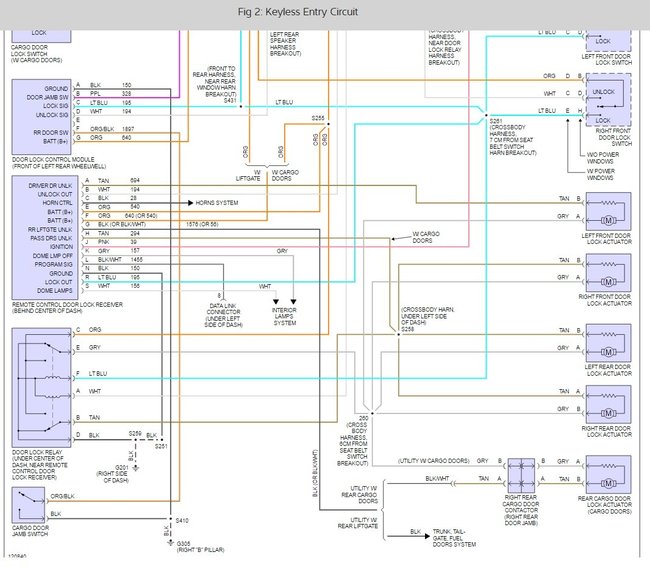
Task: Click the 'PROGRAM SIG' pin label
Action: pyautogui.click(x=53, y=265)
